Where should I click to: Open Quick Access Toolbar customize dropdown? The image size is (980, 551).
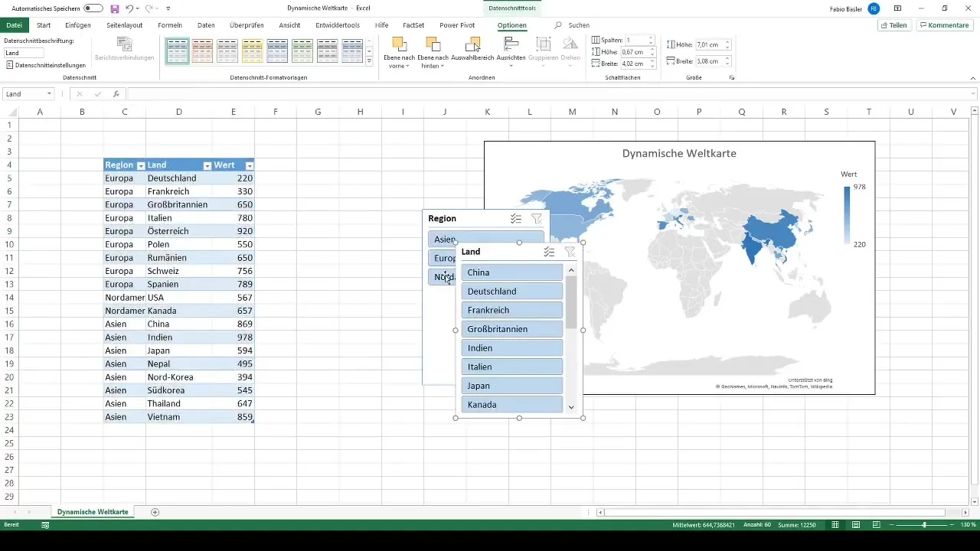(x=168, y=8)
